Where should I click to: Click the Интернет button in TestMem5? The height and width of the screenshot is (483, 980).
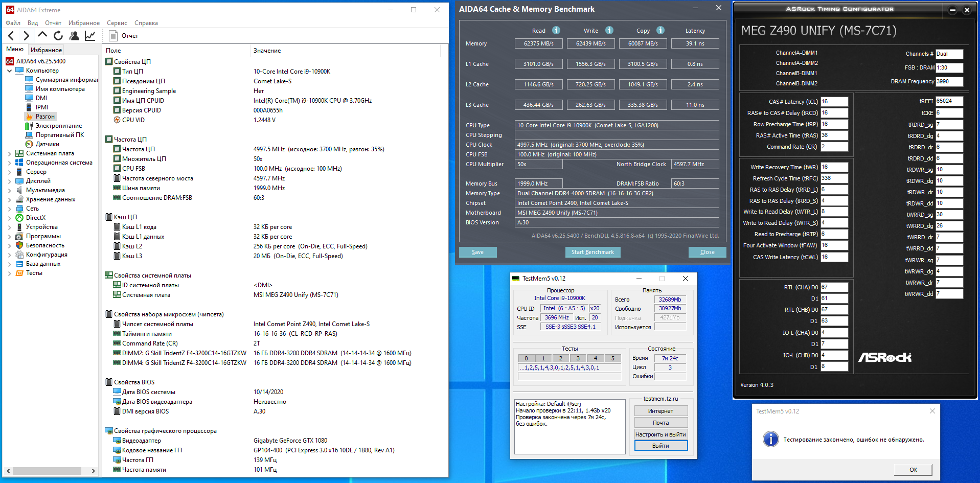[660, 411]
